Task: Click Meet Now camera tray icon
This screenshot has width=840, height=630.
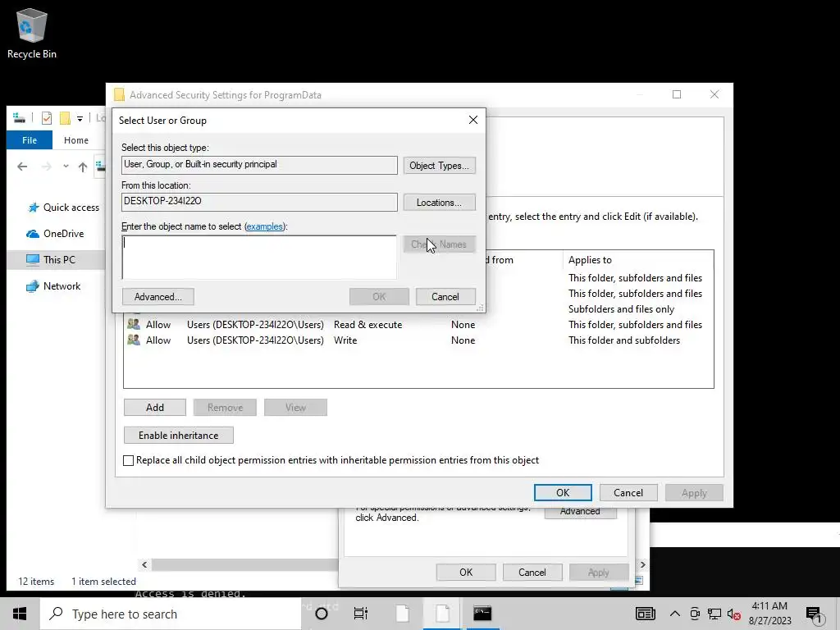Action: point(695,614)
